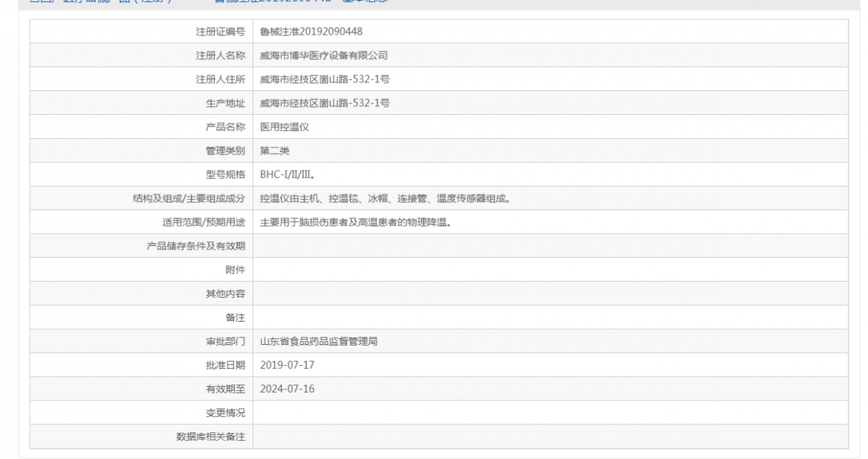
Task: Click the empty 备注 value cell
Action: [434, 317]
